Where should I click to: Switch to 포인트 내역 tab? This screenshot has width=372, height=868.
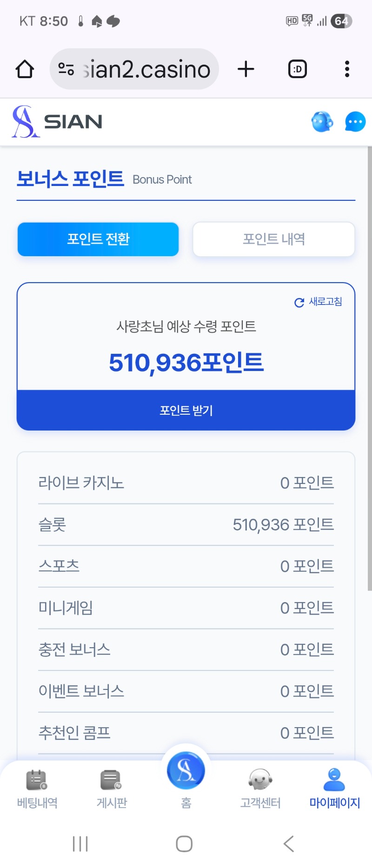pyautogui.click(x=274, y=239)
